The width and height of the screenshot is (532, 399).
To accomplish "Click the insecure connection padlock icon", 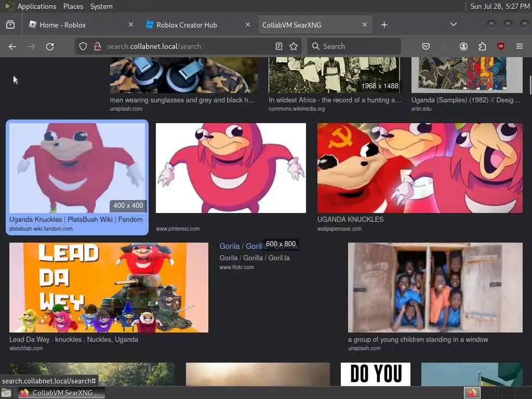I will point(97,46).
